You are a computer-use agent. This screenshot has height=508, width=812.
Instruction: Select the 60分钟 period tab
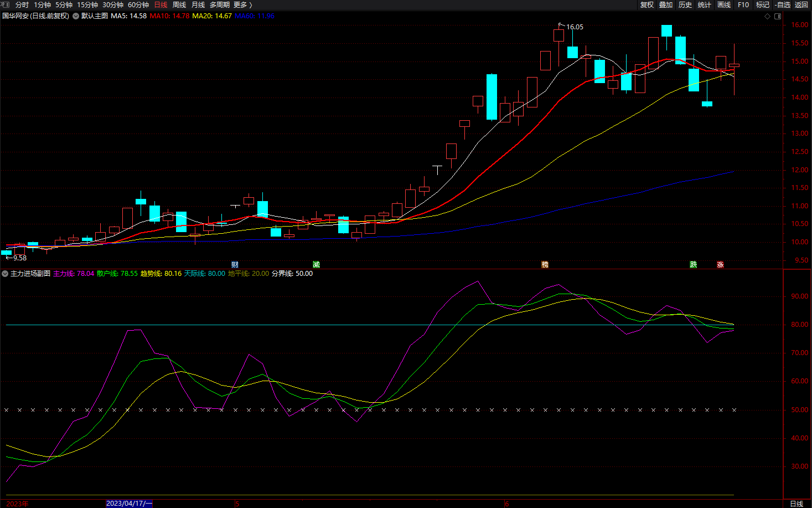138,5
